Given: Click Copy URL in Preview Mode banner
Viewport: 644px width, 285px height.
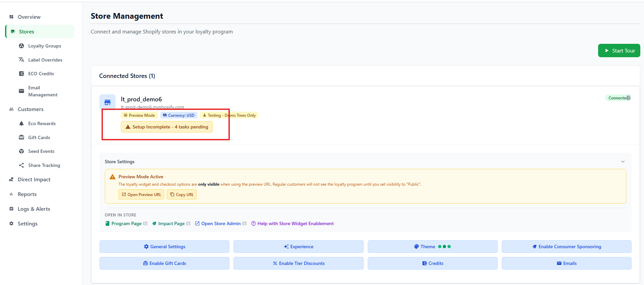Looking at the screenshot, I should click(x=182, y=195).
